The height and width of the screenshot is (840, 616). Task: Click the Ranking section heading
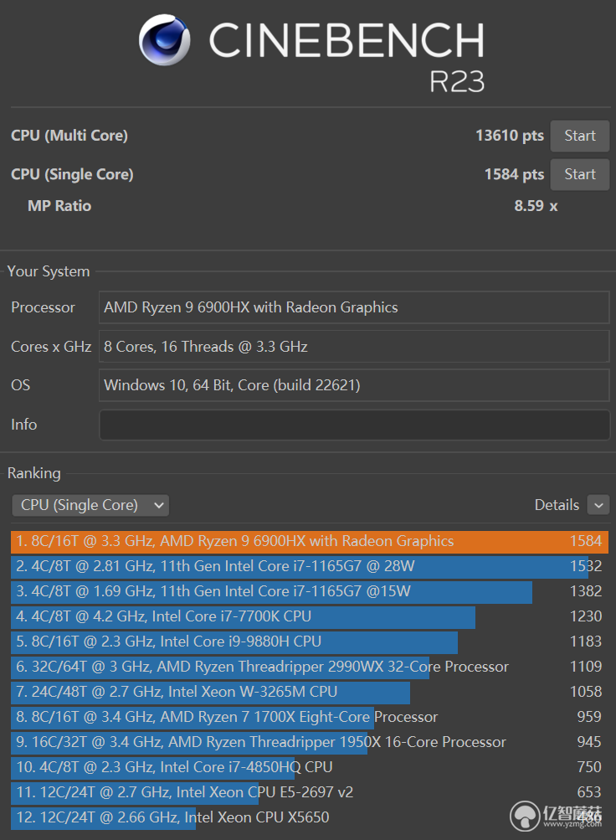click(33, 473)
